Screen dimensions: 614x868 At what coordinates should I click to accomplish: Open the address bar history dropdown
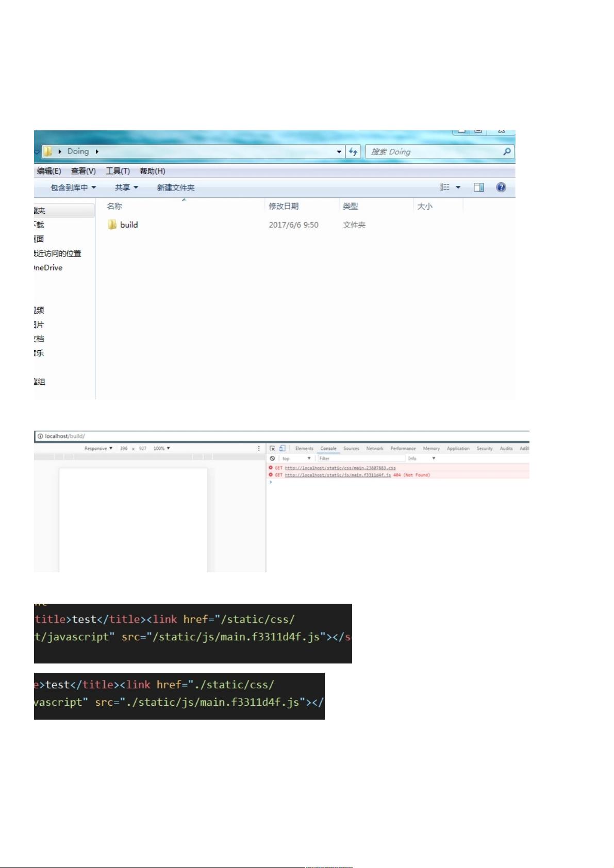pos(339,151)
